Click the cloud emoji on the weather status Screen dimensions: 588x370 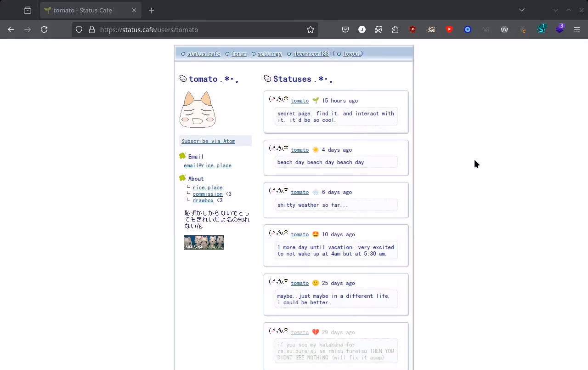point(316,192)
